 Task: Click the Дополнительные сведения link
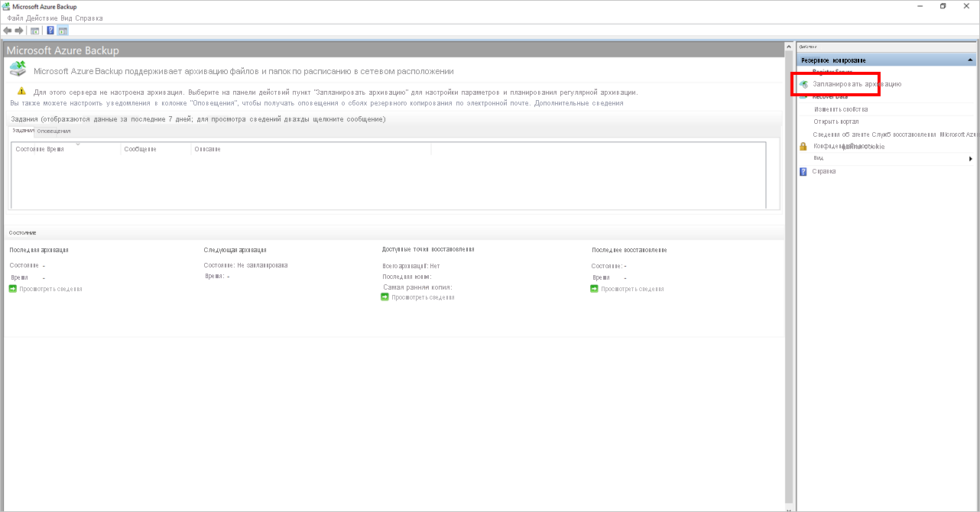(x=579, y=102)
